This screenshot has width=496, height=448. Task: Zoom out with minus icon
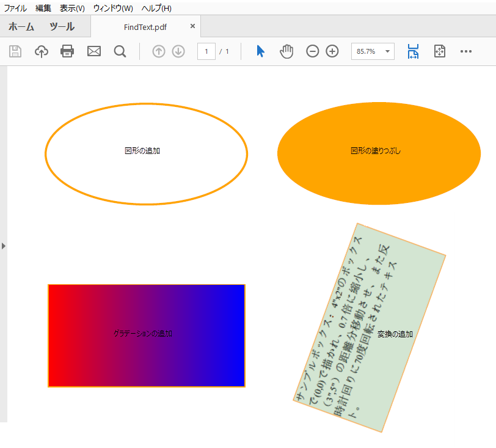(313, 51)
